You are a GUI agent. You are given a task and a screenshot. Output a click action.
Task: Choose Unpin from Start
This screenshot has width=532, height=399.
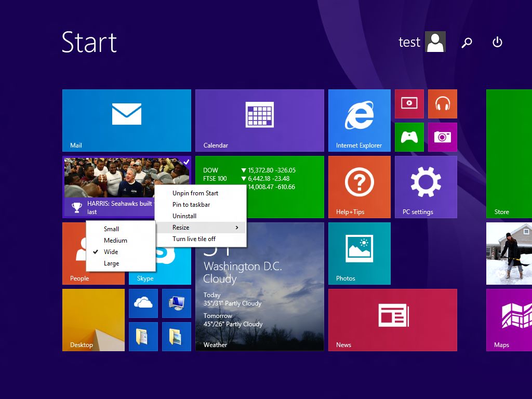(201, 193)
